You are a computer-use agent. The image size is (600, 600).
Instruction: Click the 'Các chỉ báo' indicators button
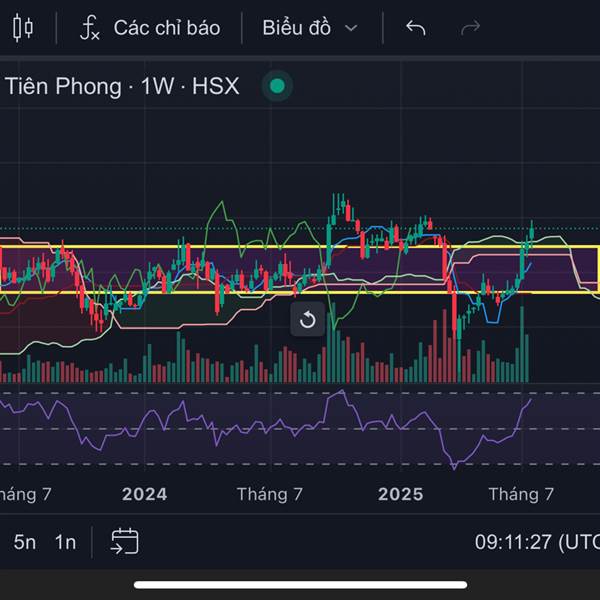click(167, 28)
